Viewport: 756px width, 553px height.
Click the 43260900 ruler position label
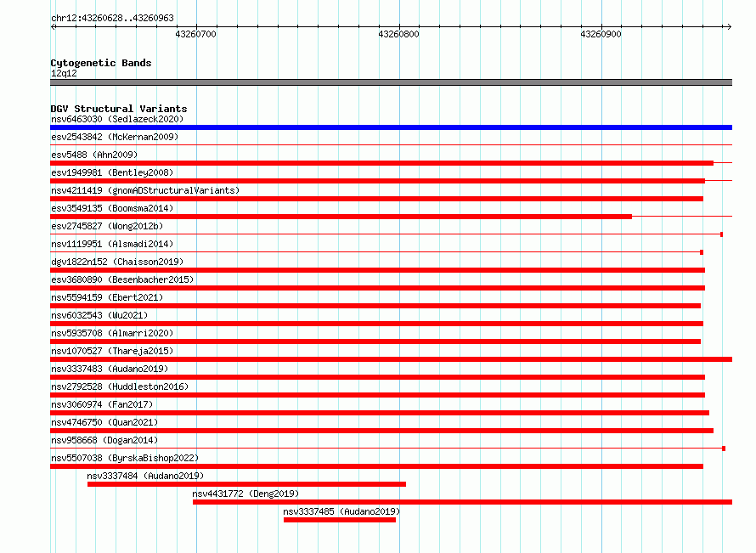tap(601, 34)
